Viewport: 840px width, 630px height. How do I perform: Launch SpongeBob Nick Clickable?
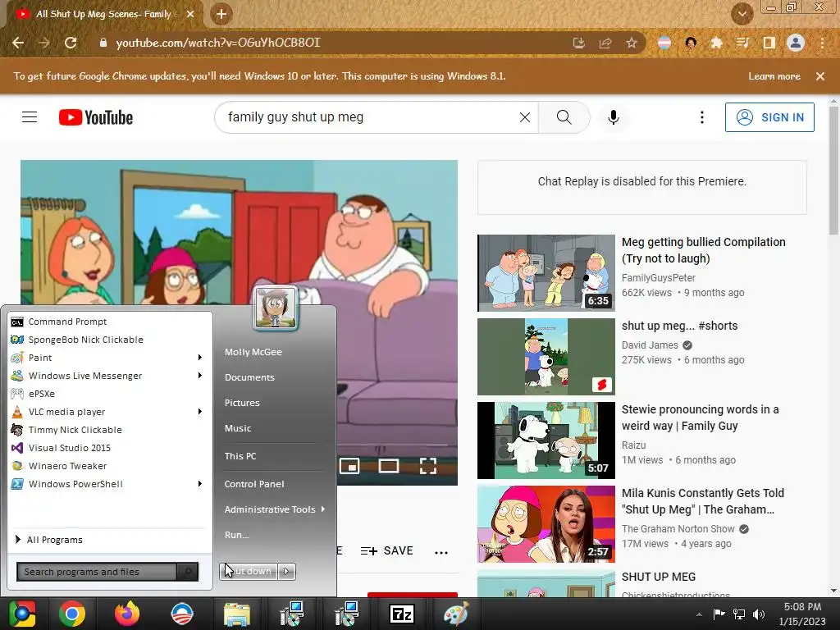pyautogui.click(x=110, y=340)
